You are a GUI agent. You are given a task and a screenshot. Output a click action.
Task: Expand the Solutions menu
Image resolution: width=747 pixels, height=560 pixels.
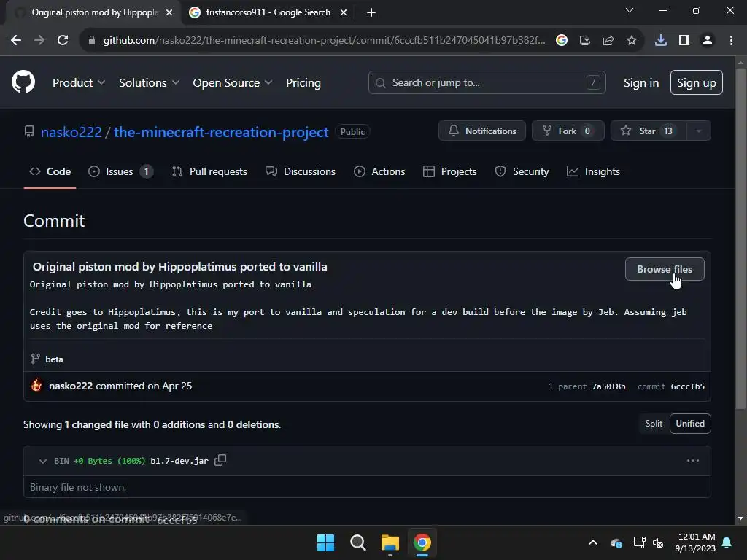[x=149, y=83]
